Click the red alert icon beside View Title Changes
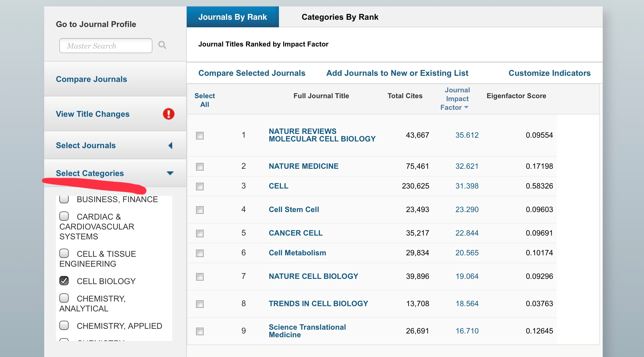The height and width of the screenshot is (357, 644). [168, 114]
